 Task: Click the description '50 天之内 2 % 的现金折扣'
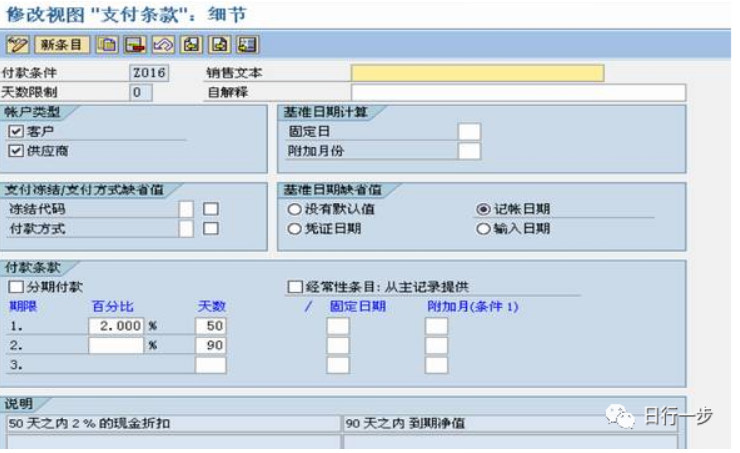click(173, 423)
